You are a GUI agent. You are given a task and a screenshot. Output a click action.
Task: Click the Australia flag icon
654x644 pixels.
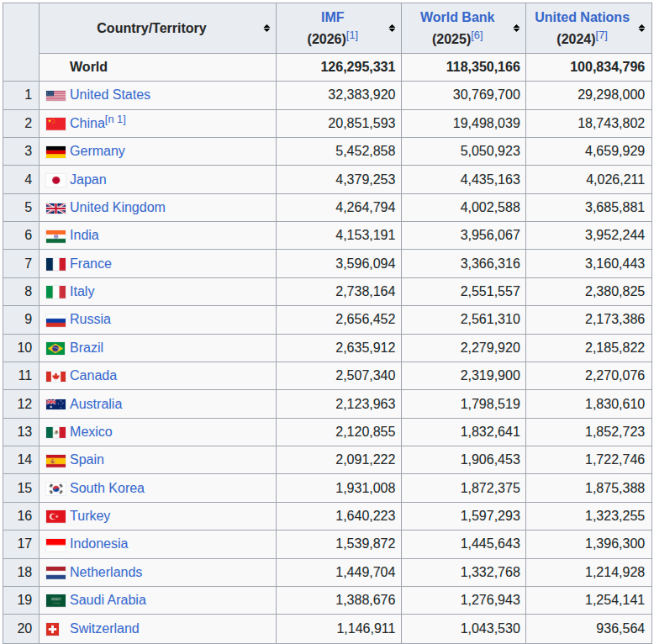click(55, 404)
